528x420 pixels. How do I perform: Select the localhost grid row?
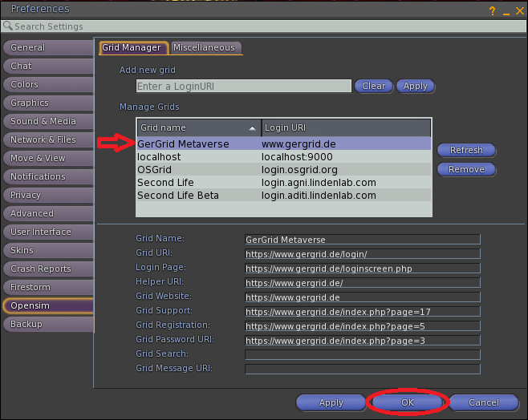[284, 157]
